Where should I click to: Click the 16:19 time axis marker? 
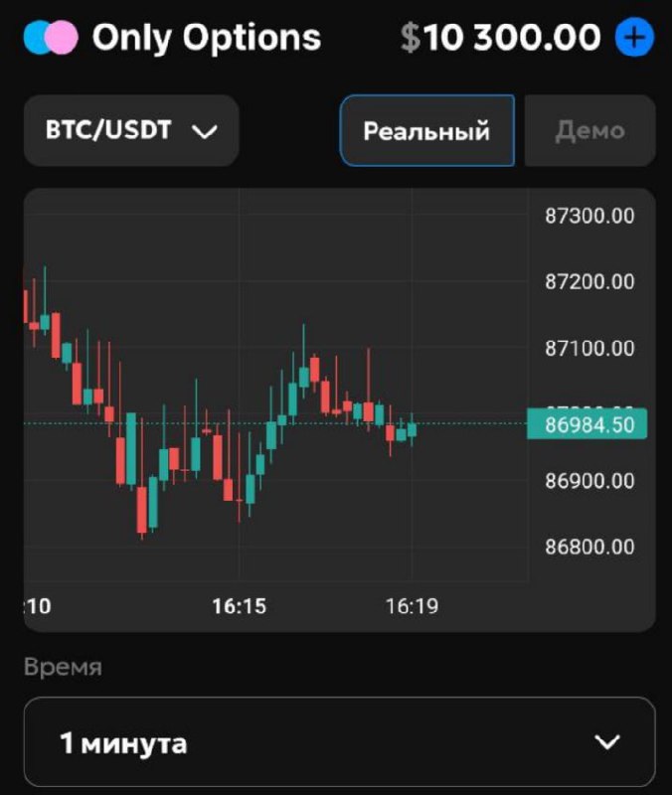tap(412, 606)
